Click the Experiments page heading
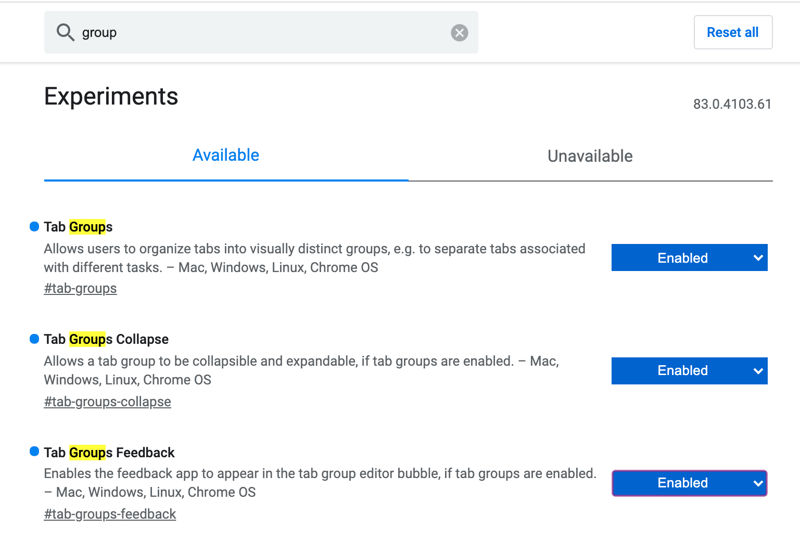Viewport: 800px width, 554px height. pyautogui.click(x=111, y=96)
